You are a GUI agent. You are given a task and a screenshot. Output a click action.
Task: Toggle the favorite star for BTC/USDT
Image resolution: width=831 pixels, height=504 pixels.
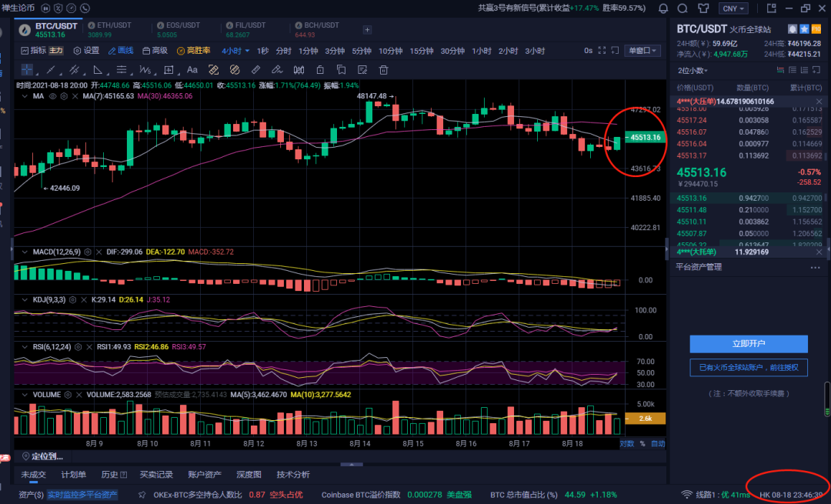[805, 29]
